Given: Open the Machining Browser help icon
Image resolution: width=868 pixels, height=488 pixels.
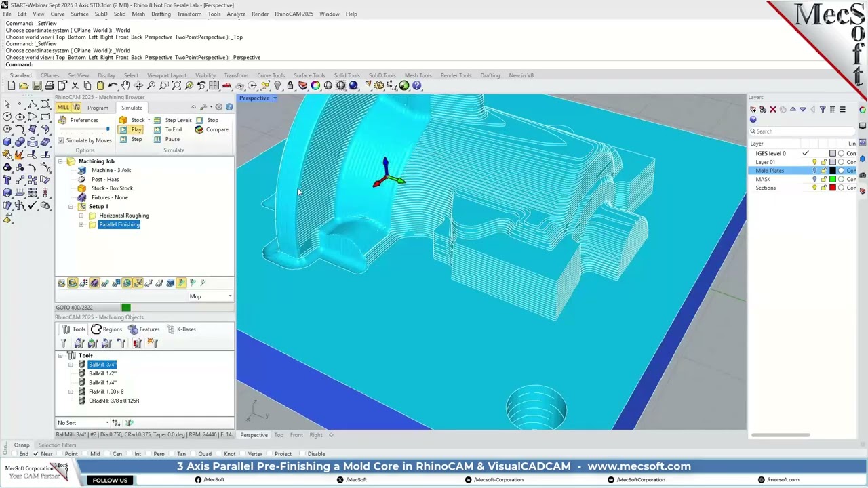Looking at the screenshot, I should (229, 107).
